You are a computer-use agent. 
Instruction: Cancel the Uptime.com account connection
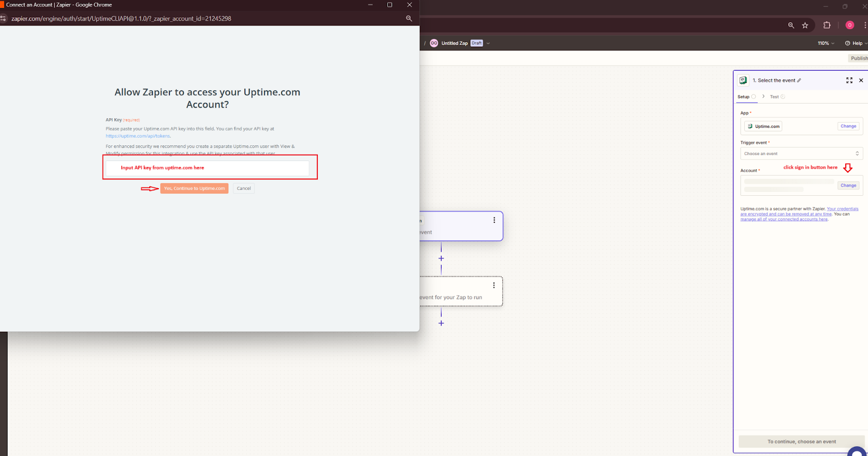[244, 189]
